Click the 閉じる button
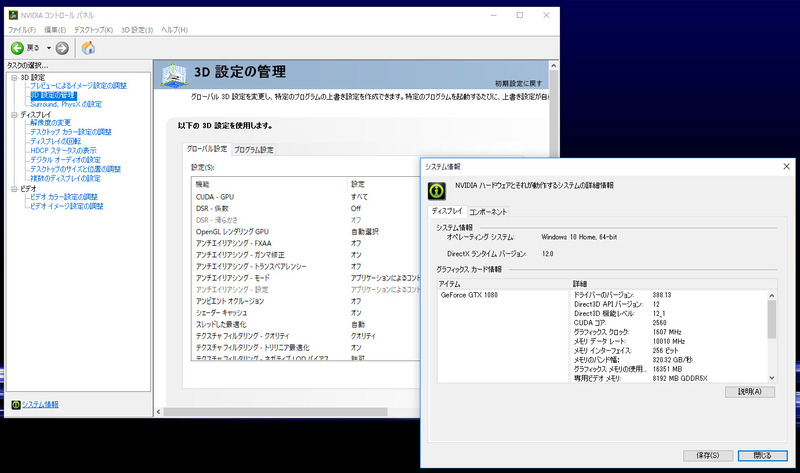 coord(762,455)
